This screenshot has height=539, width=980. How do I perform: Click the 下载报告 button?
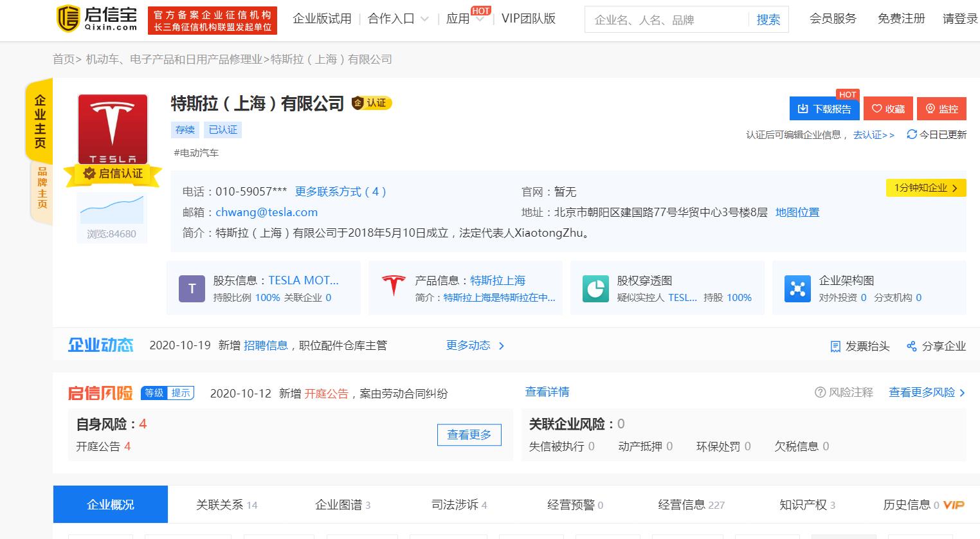click(x=824, y=109)
